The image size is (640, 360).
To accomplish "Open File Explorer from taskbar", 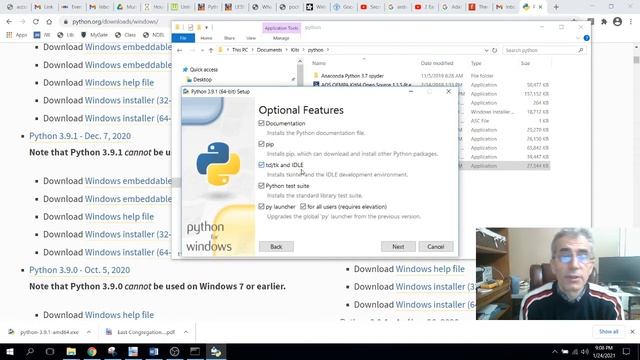I will [71, 351].
